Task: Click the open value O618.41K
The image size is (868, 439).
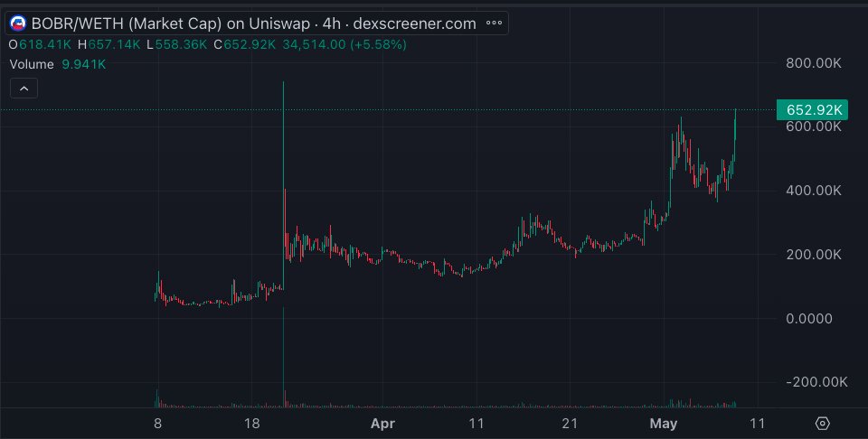Action: [40, 44]
